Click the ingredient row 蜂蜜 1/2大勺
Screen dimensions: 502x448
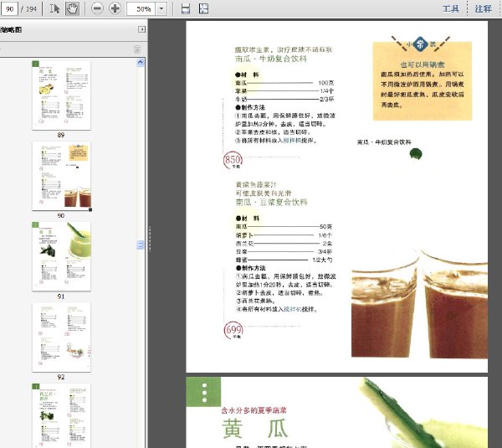point(284,260)
